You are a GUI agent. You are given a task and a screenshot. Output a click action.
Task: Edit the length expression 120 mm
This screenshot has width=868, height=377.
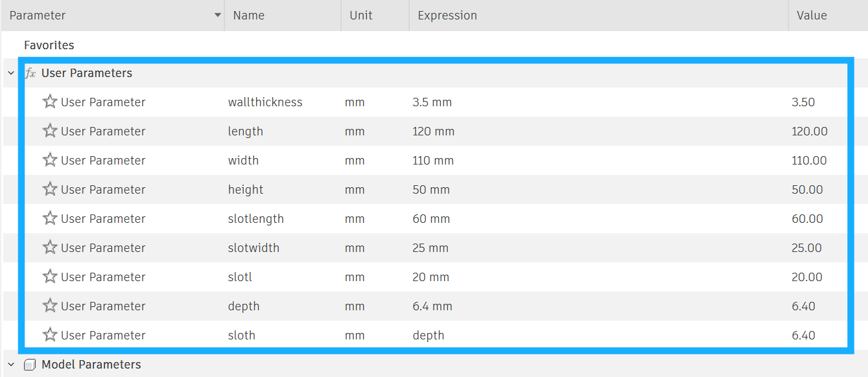[x=434, y=131]
